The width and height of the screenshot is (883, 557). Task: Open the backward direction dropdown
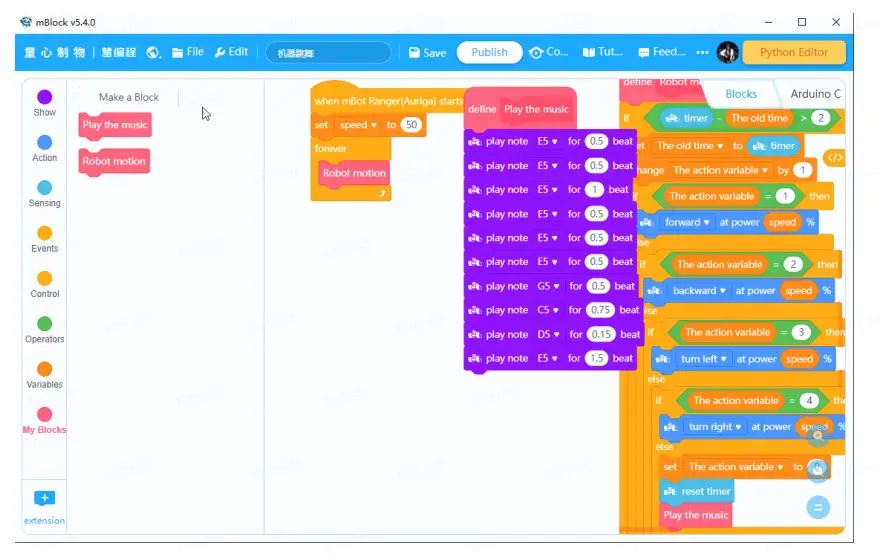tap(699, 291)
